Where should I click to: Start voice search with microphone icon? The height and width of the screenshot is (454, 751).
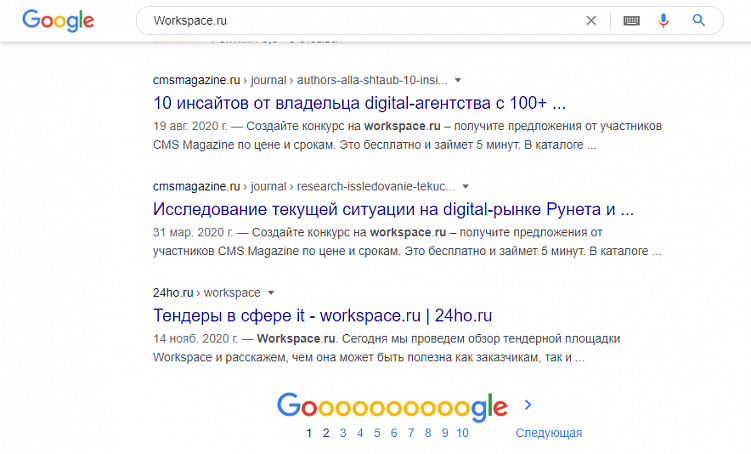(x=663, y=21)
